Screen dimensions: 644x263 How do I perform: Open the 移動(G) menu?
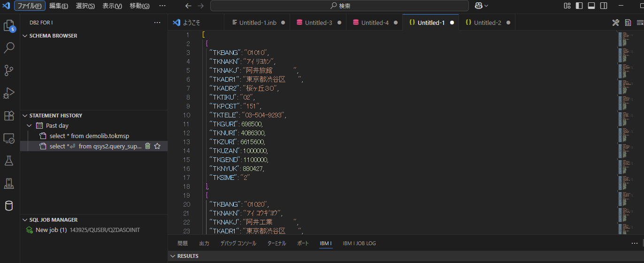(x=139, y=6)
